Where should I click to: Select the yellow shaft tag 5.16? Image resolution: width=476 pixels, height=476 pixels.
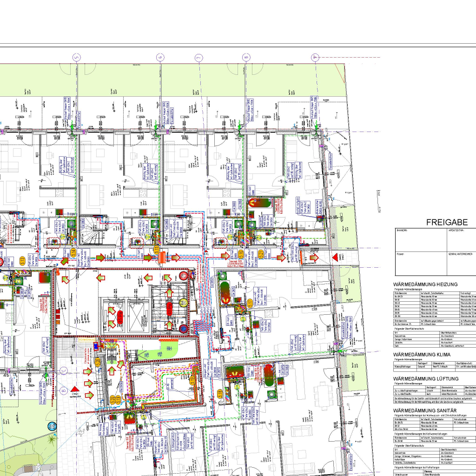240,253
